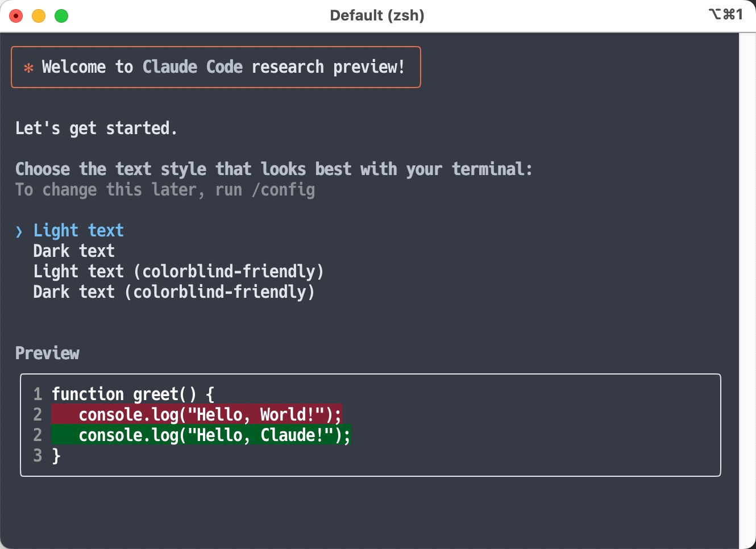The image size is (756, 549).
Task: Click the ⌥⌘1 shortcut indicator
Action: [727, 15]
